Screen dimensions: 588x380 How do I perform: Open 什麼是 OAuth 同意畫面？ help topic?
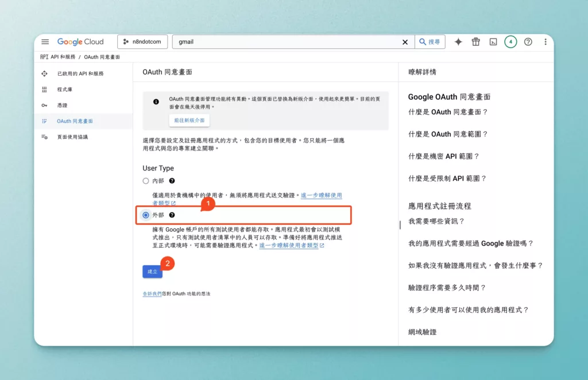pyautogui.click(x=448, y=112)
